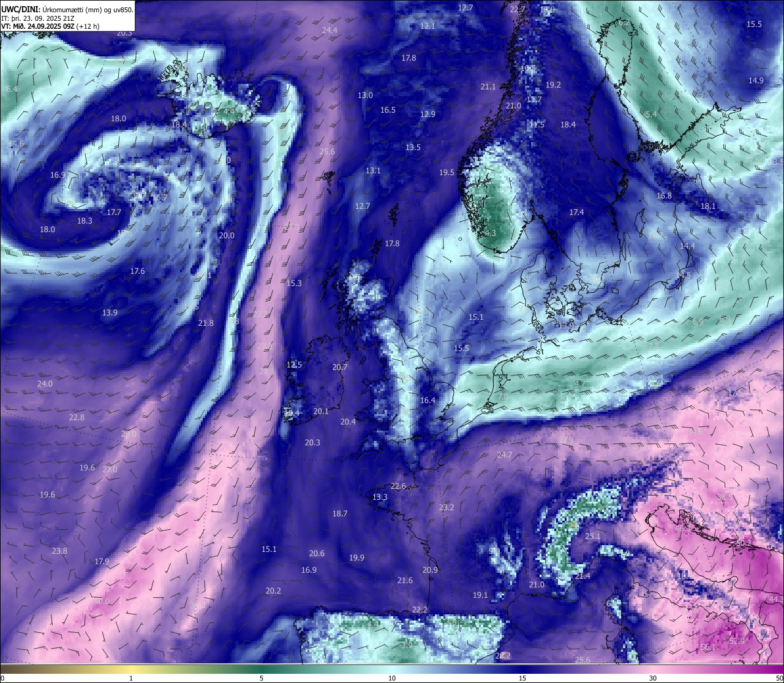Click the 24.4 value north of the Faroes

coord(330,30)
